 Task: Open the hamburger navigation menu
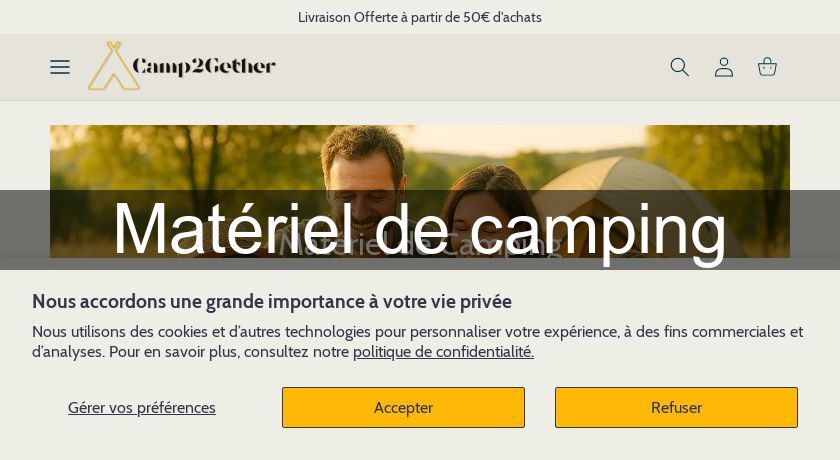coord(60,67)
